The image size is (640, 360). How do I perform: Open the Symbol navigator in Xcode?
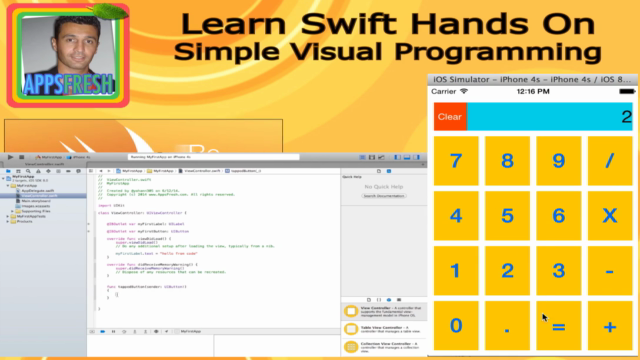click(18, 171)
